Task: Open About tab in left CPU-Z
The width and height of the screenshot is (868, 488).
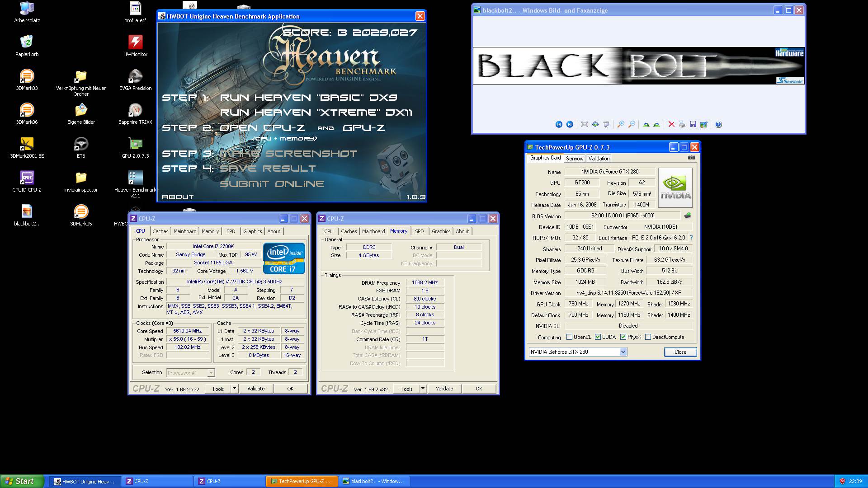Action: (x=274, y=231)
